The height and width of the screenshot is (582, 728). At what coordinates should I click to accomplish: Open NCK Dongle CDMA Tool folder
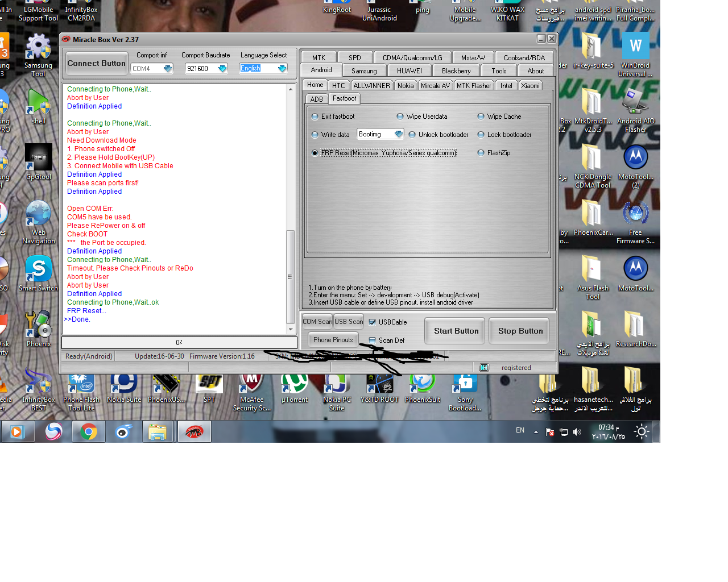point(593,166)
